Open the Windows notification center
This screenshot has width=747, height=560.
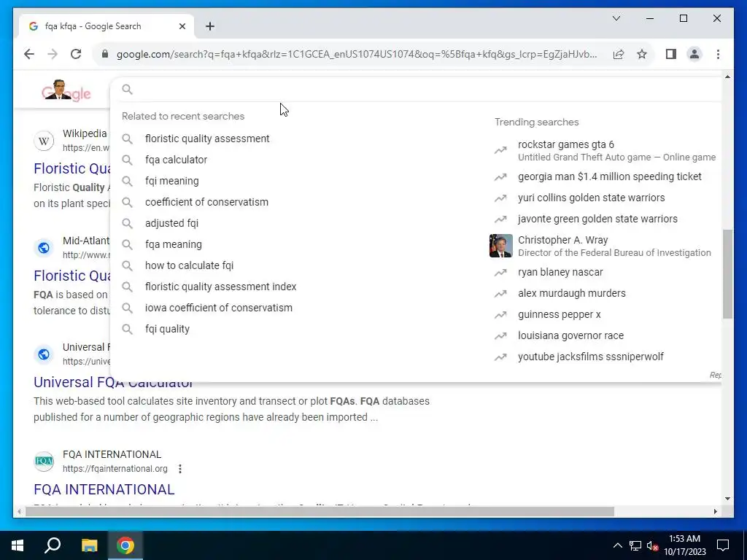[723, 545]
